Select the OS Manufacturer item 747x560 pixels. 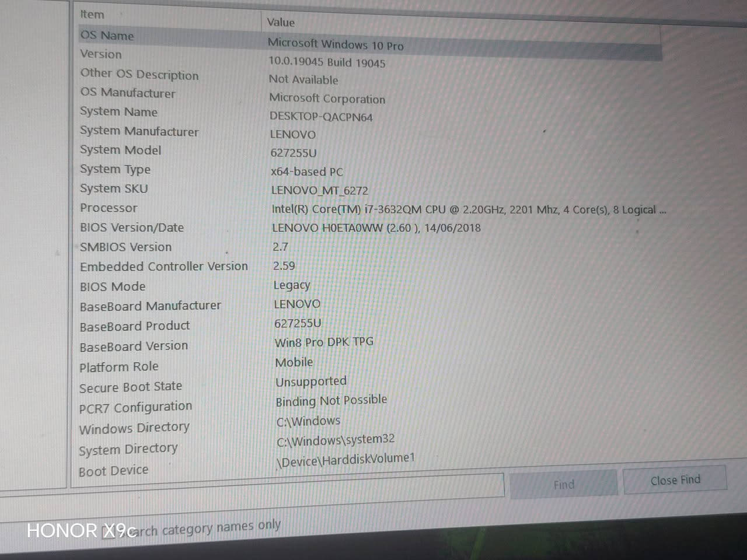tap(128, 93)
